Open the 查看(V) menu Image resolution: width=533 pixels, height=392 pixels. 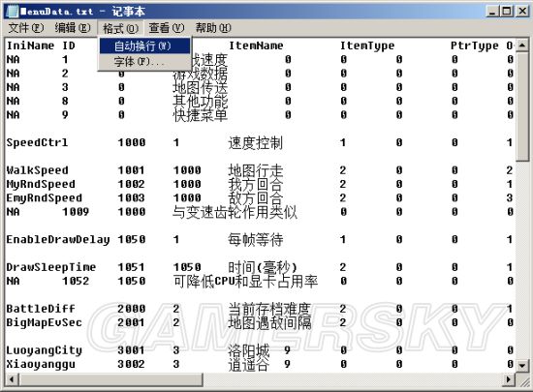coord(167,28)
